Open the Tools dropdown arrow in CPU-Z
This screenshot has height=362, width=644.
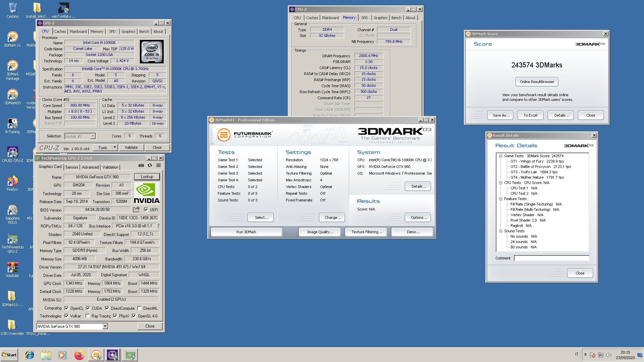[115, 147]
